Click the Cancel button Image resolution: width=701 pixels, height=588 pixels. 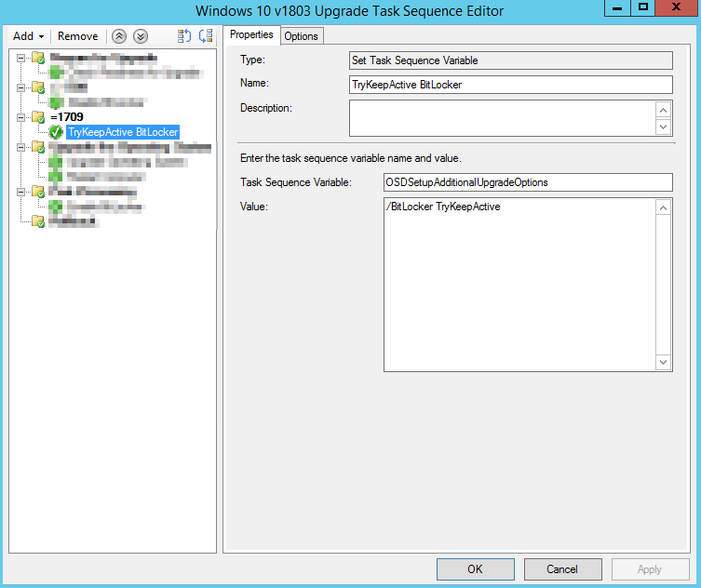pyautogui.click(x=562, y=569)
